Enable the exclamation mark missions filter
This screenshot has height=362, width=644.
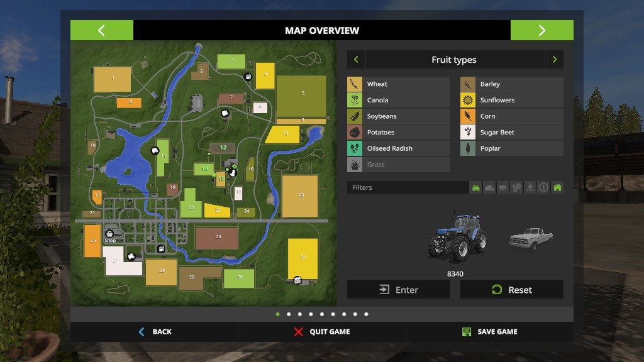coord(543,187)
